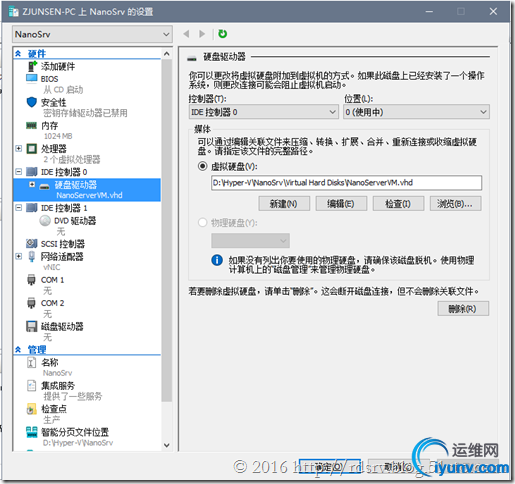The image size is (515, 484).
Task: Collapse the IDE 控制器 1 tree node
Action: pyautogui.click(x=19, y=208)
